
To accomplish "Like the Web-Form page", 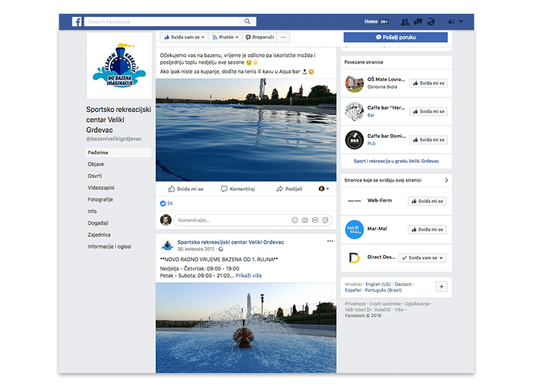I will coord(427,201).
